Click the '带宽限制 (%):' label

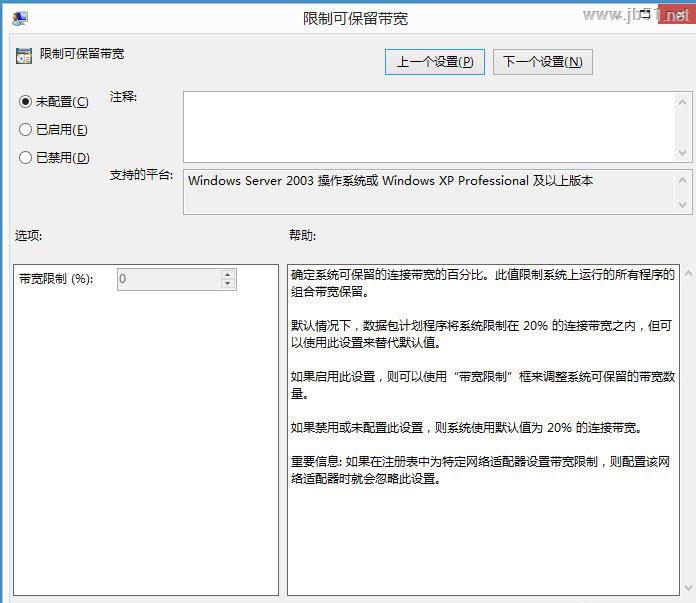pos(56,279)
